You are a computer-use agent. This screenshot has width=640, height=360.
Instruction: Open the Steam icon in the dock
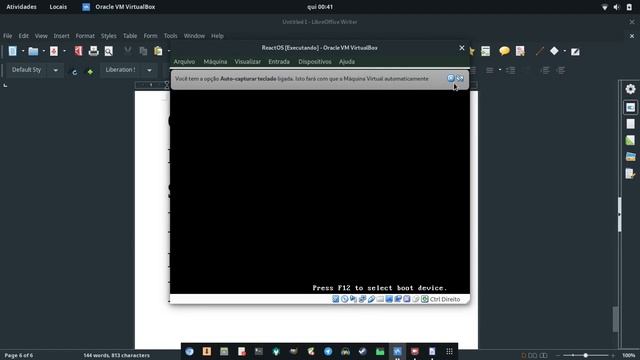coord(362,351)
